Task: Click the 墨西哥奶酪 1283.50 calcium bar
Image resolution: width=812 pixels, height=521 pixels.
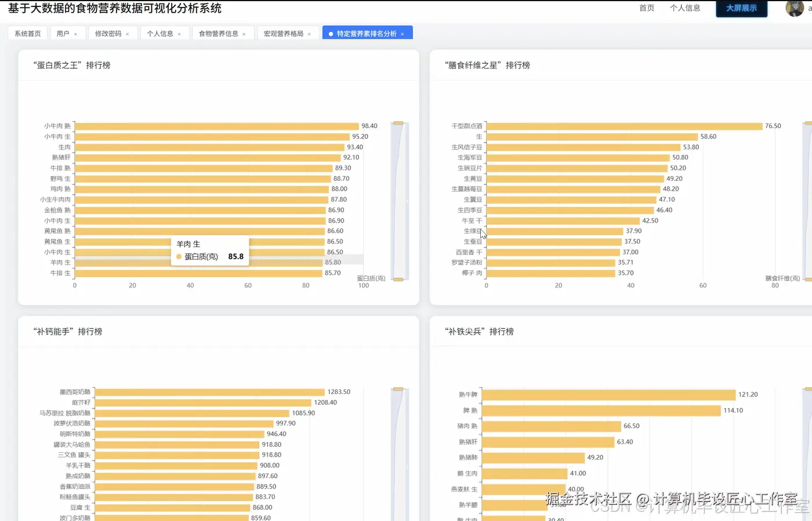Action: (x=209, y=392)
